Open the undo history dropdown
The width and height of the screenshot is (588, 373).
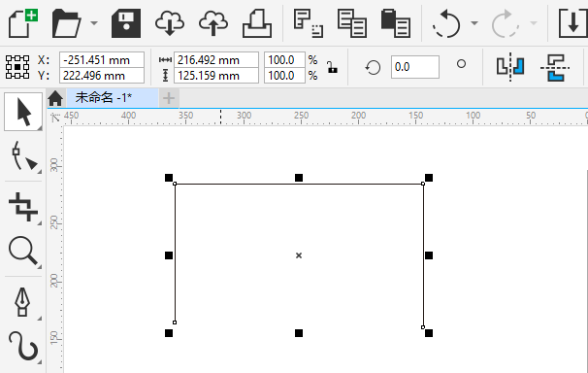[474, 23]
